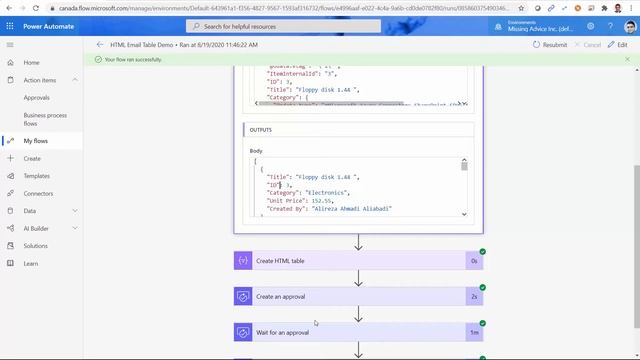
Task: Open the browser extensions puzzle icon
Action: pos(604,8)
